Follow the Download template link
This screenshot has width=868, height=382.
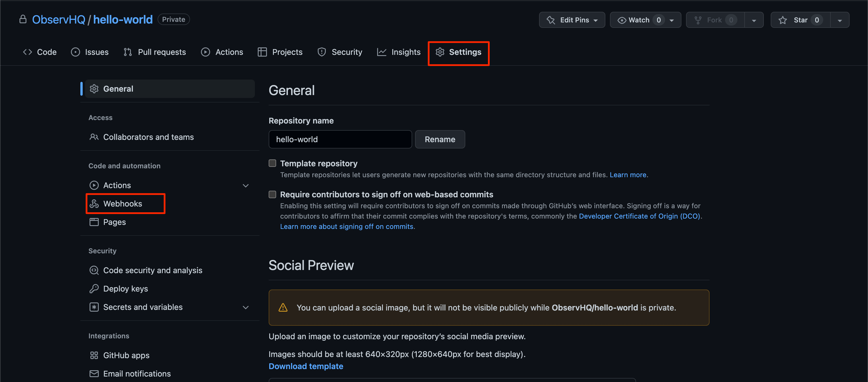(x=306, y=366)
